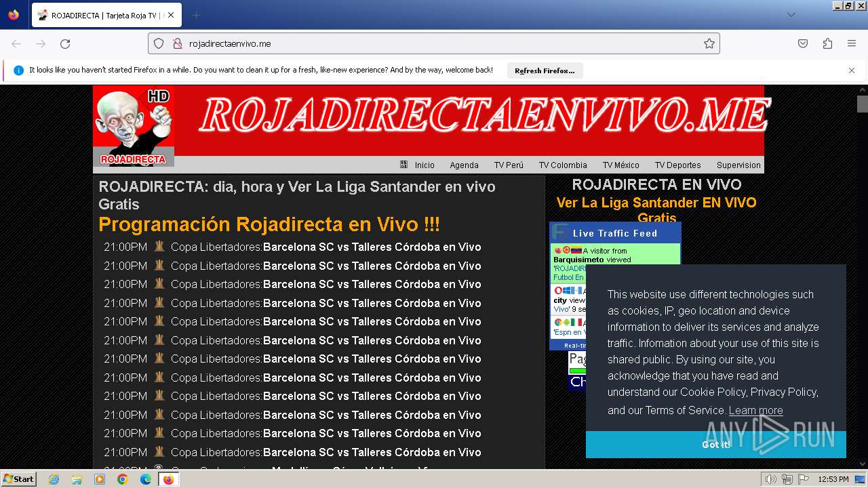Image resolution: width=868 pixels, height=488 pixels.
Task: Accept cookies with Got it! button
Action: pyautogui.click(x=716, y=445)
